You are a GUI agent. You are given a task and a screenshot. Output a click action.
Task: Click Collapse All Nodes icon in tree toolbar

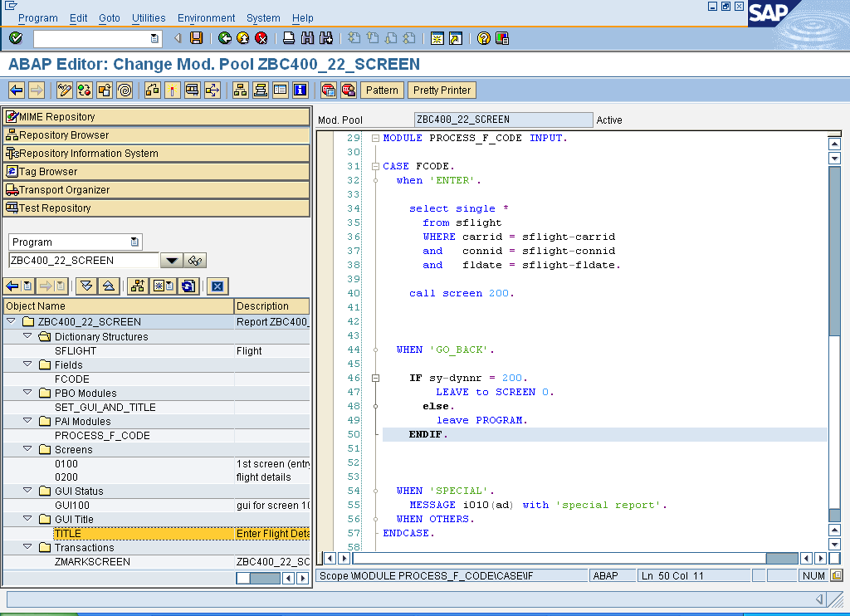coord(109,286)
